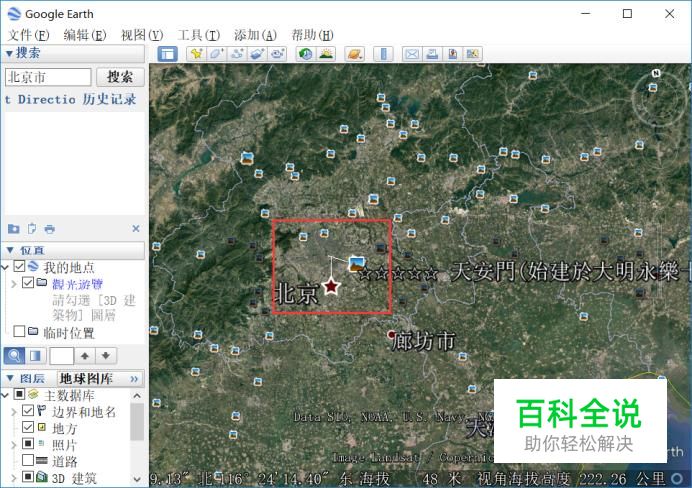The width and height of the screenshot is (692, 488).
Task: Open the 文件(F) menu
Action: click(x=28, y=35)
